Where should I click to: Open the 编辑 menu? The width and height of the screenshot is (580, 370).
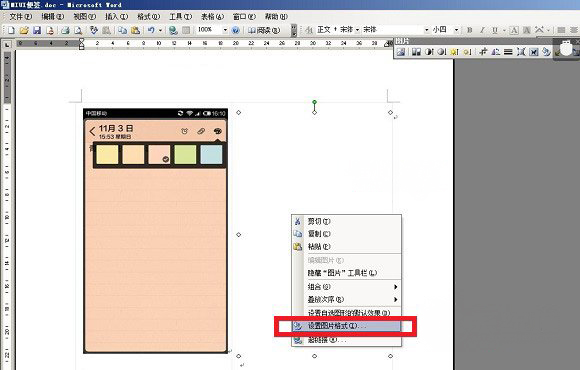tap(53, 17)
